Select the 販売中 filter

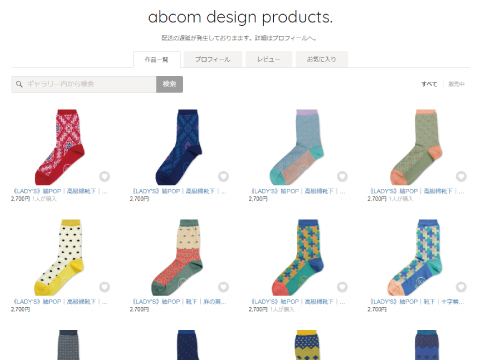(456, 84)
